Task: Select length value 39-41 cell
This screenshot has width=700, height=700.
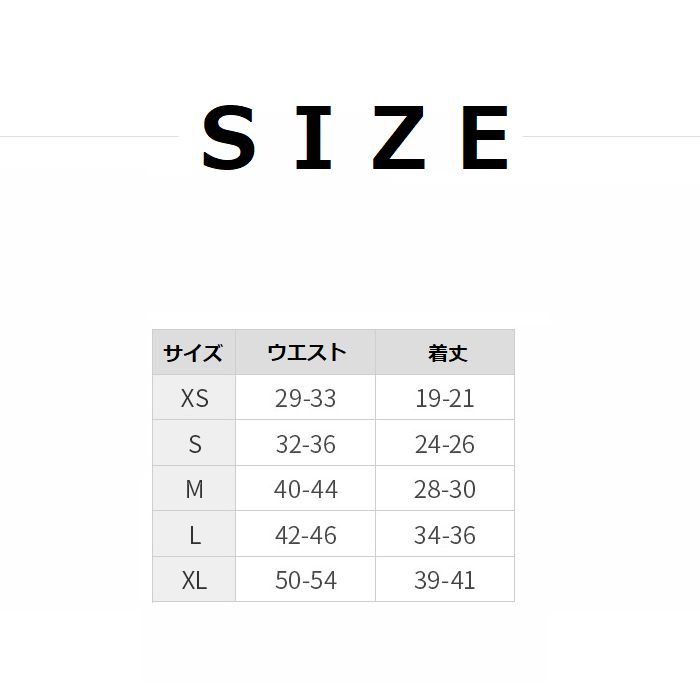Action: [445, 579]
